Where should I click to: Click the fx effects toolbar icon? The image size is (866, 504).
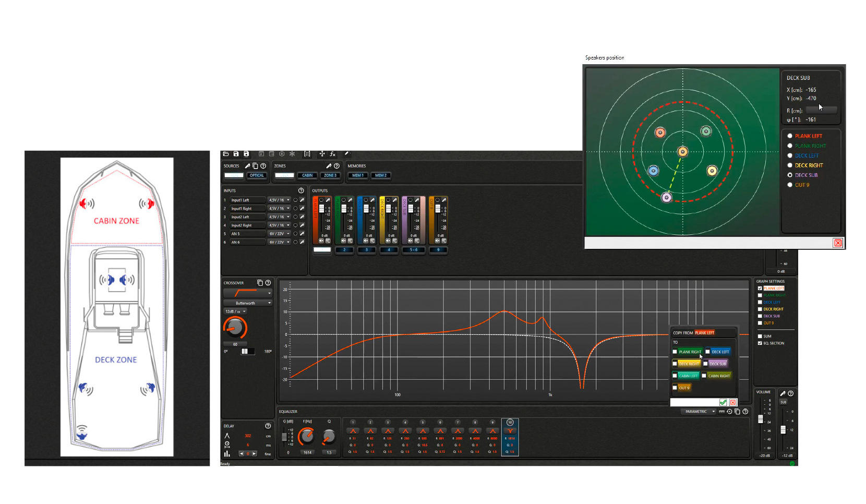coord(332,154)
